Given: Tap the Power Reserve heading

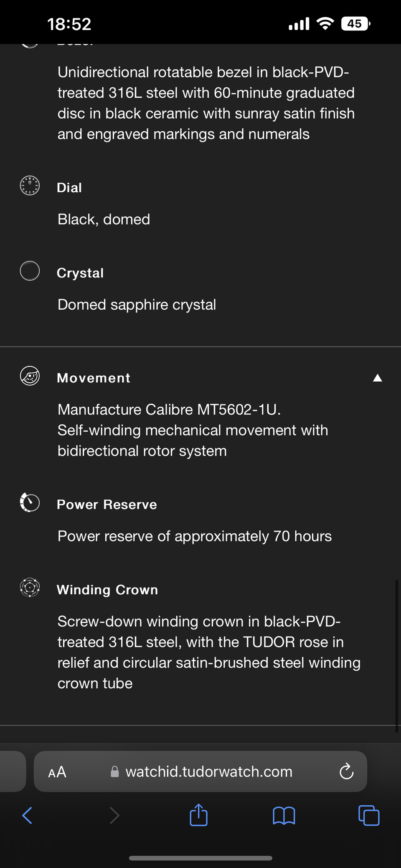Looking at the screenshot, I should [107, 504].
